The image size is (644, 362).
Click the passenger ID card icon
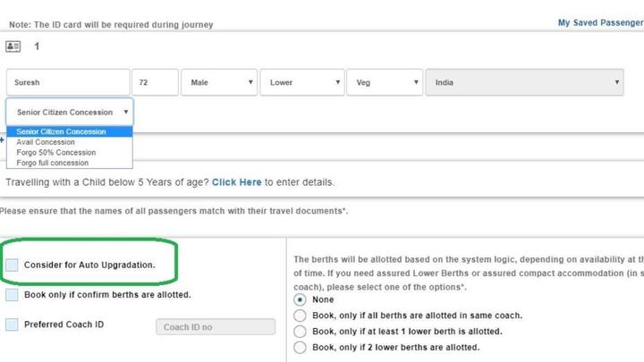pos(13,46)
